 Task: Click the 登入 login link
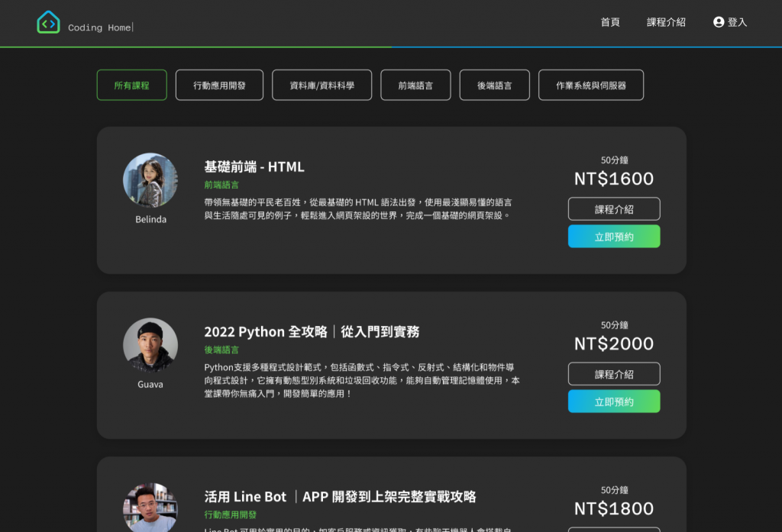click(737, 22)
